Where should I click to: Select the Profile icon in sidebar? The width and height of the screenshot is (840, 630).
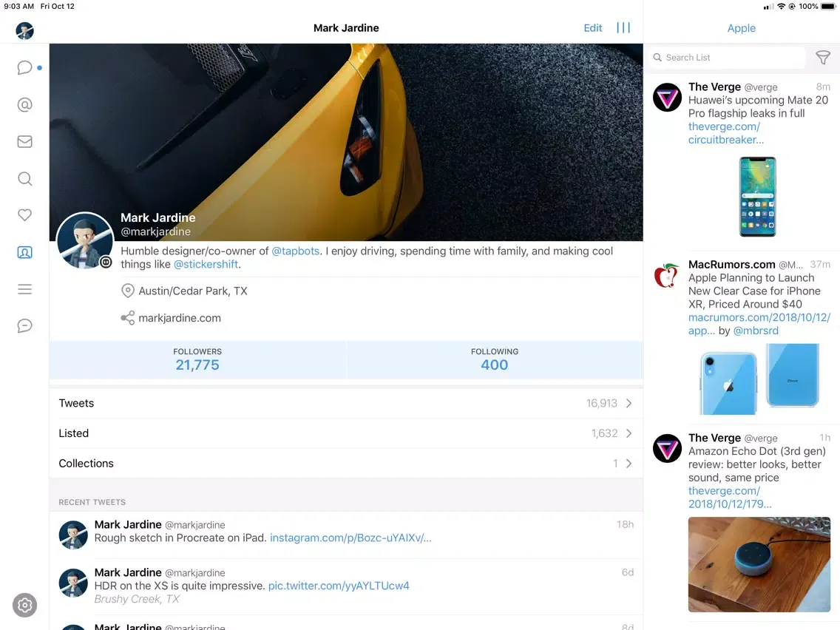(x=24, y=252)
